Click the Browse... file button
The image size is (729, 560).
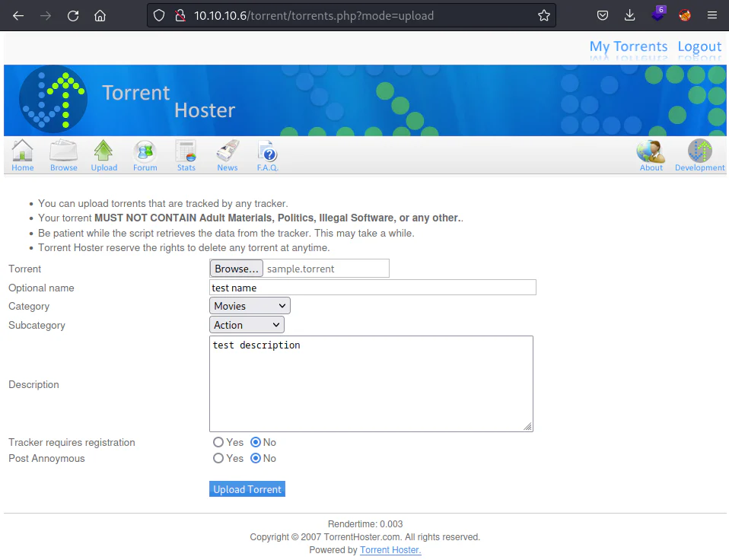(x=236, y=269)
